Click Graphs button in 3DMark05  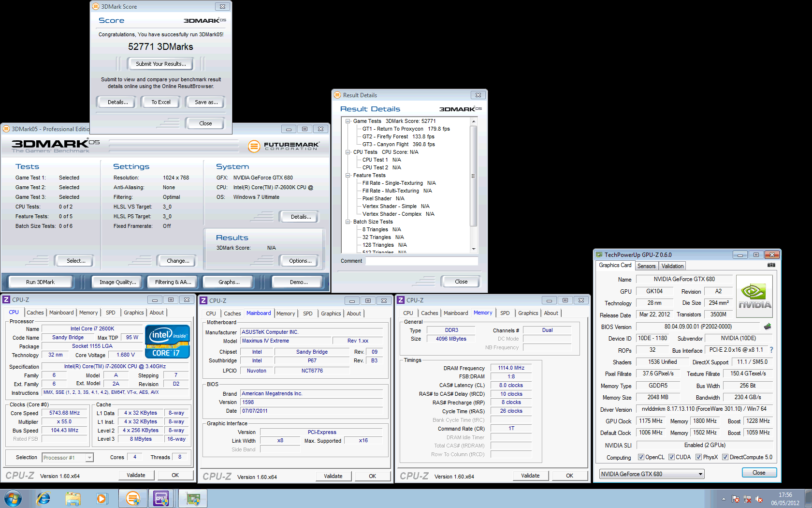[229, 282]
